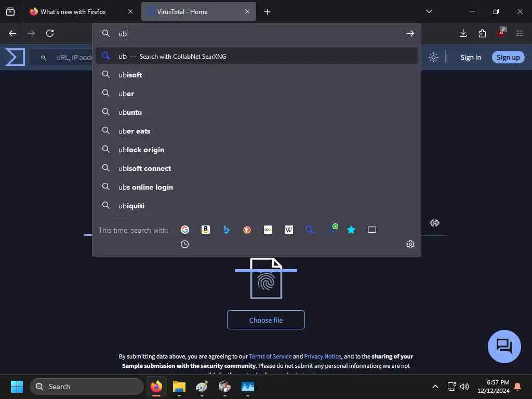Open search settings gear in the dropdown

410,244
